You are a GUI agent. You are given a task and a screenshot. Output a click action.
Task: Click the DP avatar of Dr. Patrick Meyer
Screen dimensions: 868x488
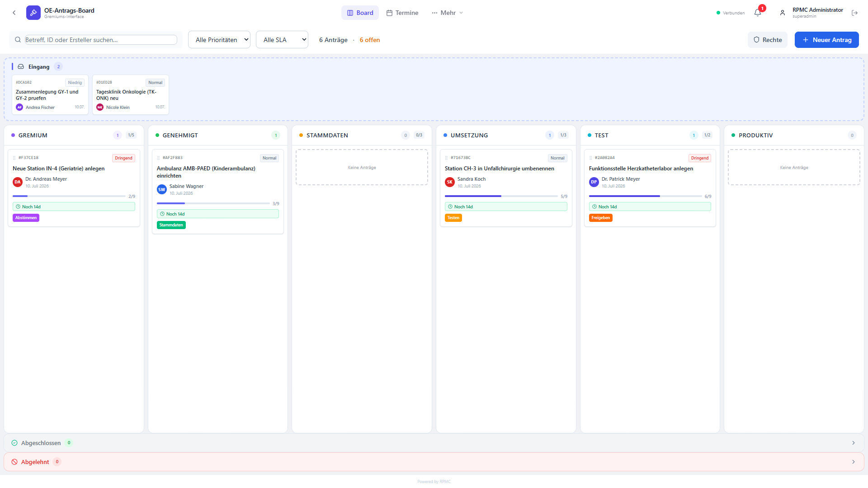(x=594, y=182)
